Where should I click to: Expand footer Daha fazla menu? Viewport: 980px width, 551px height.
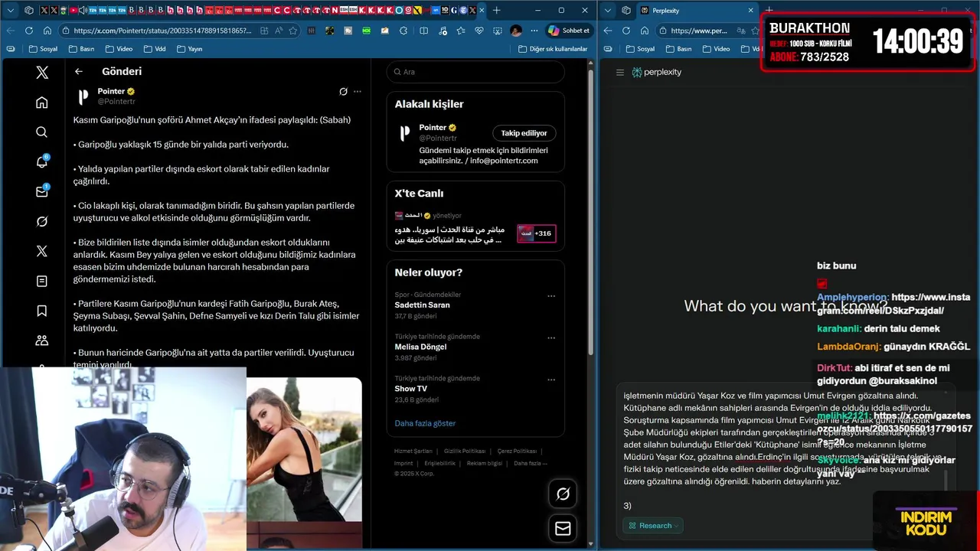pos(530,463)
